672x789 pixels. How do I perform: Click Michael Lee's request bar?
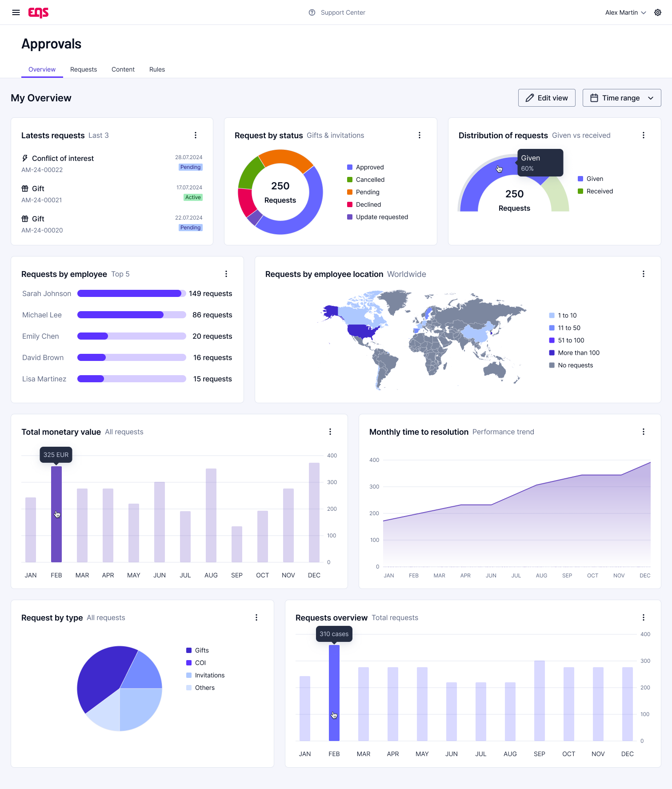click(132, 315)
